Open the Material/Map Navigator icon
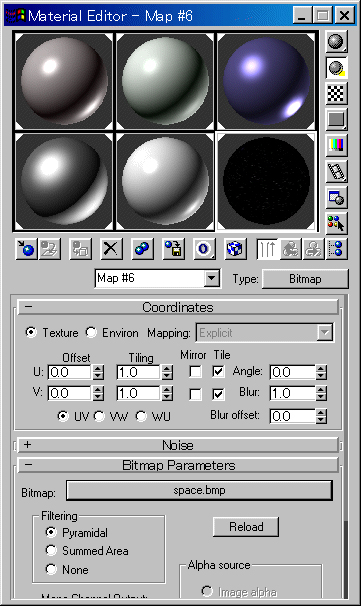Screen dimensions: 361x606 point(336,249)
